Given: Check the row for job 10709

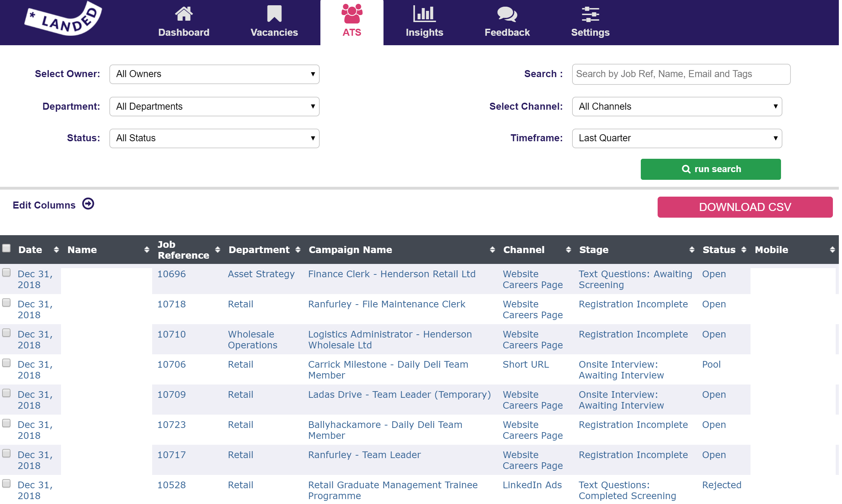Looking at the screenshot, I should pyautogui.click(x=6, y=393).
